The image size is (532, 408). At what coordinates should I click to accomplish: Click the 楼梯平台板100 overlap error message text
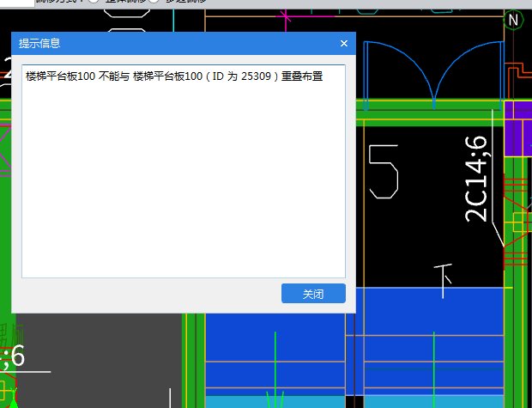click(x=174, y=76)
